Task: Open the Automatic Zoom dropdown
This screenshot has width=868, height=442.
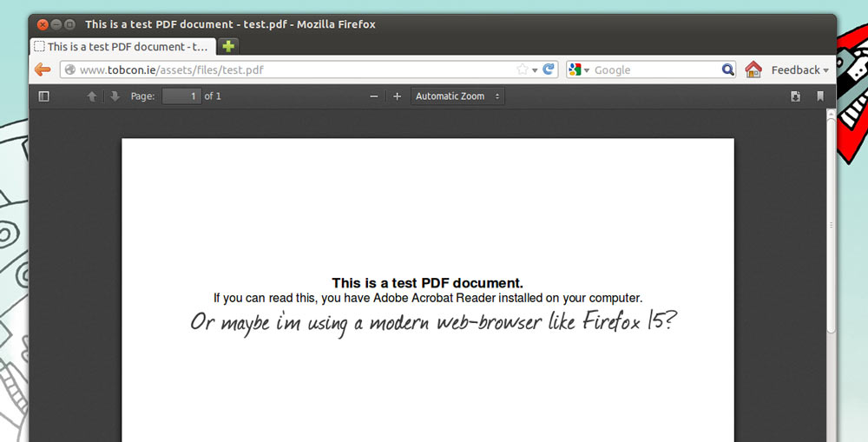Action: (x=457, y=96)
